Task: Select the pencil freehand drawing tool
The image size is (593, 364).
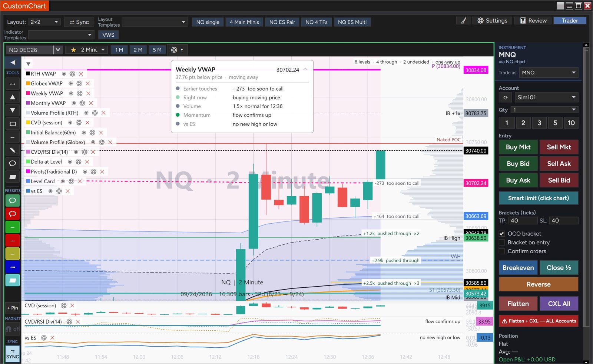Action: [13, 150]
